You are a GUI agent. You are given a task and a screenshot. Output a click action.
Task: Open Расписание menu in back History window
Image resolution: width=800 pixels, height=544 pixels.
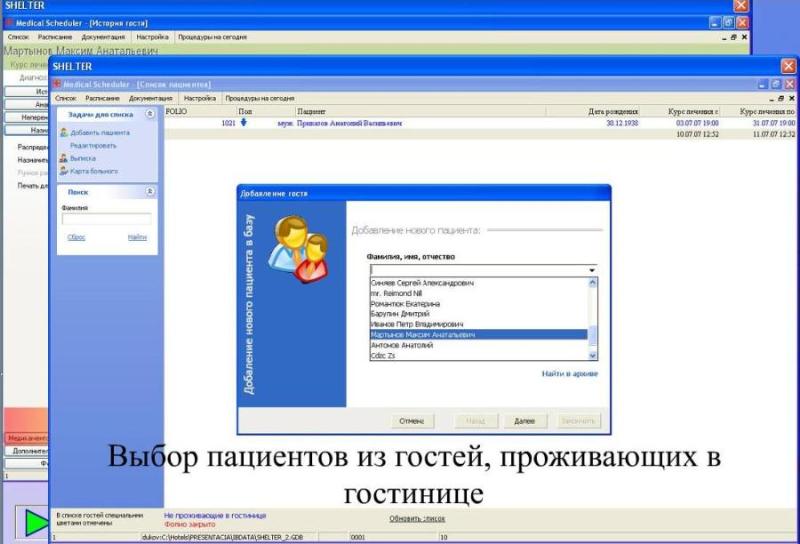(x=55, y=37)
